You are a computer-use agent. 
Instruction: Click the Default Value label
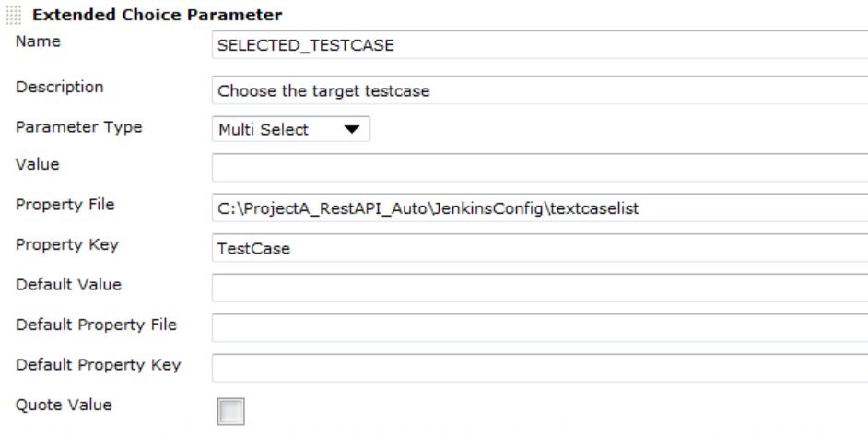click(x=68, y=284)
